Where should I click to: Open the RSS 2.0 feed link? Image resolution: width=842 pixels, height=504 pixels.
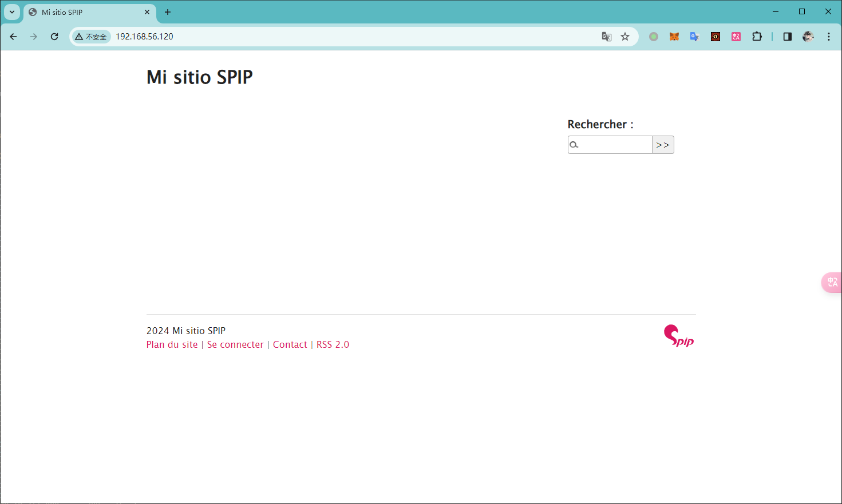click(x=333, y=344)
